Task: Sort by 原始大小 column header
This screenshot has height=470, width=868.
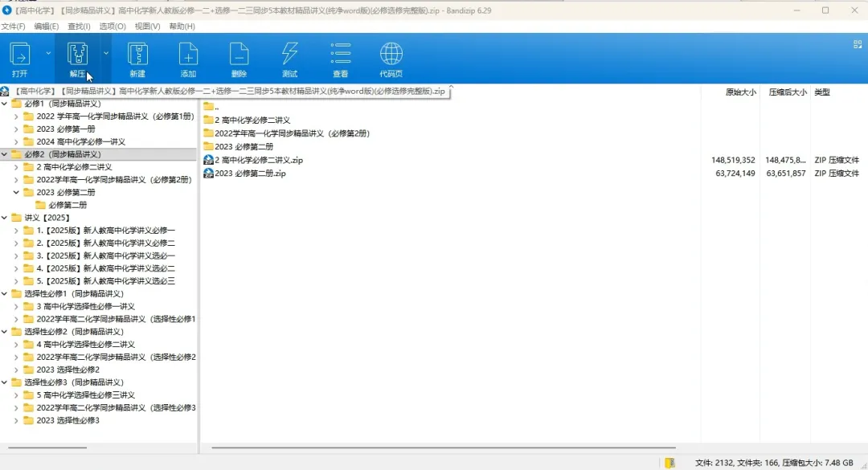Action: (741, 92)
